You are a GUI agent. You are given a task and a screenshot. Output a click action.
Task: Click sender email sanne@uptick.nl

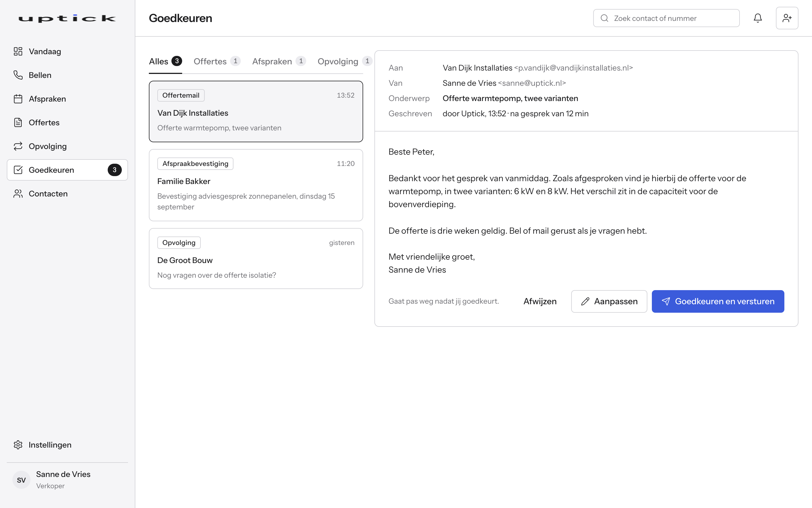point(532,83)
